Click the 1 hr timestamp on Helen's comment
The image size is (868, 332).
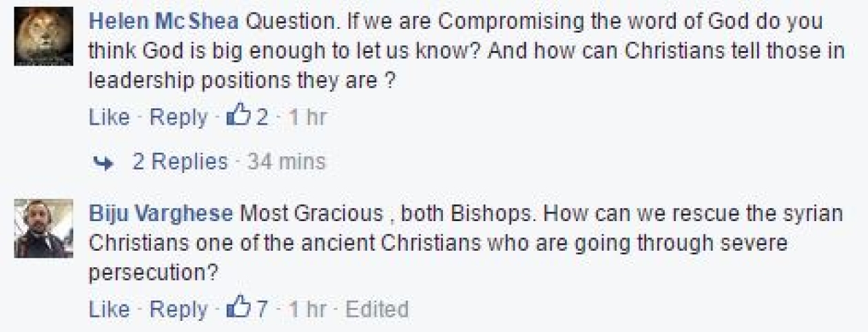pyautogui.click(x=307, y=118)
